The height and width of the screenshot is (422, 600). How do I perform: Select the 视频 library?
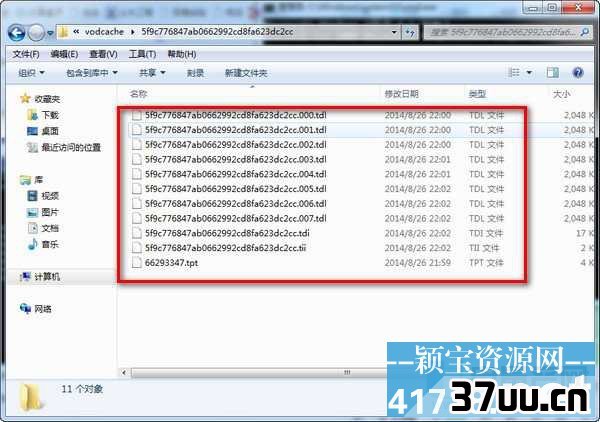[x=50, y=196]
